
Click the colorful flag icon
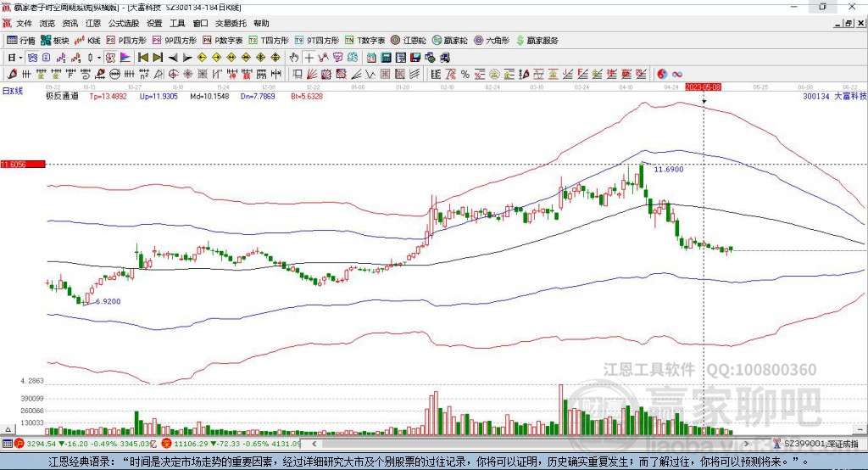click(125, 58)
